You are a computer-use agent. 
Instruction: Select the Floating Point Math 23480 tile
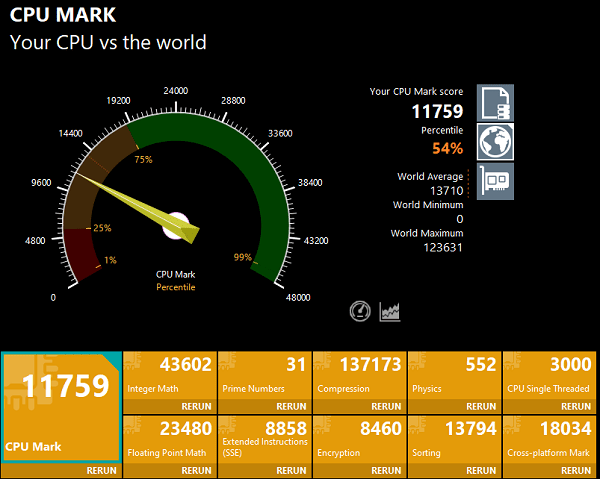170,440
